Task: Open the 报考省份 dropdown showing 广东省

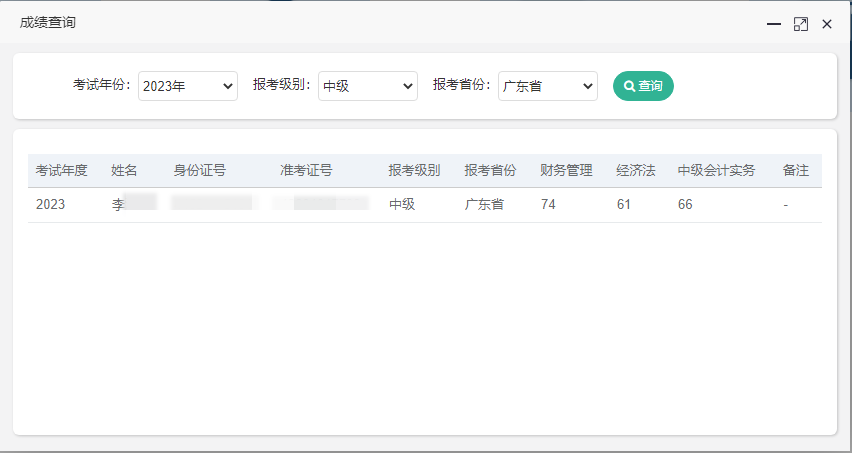Action: coord(547,86)
